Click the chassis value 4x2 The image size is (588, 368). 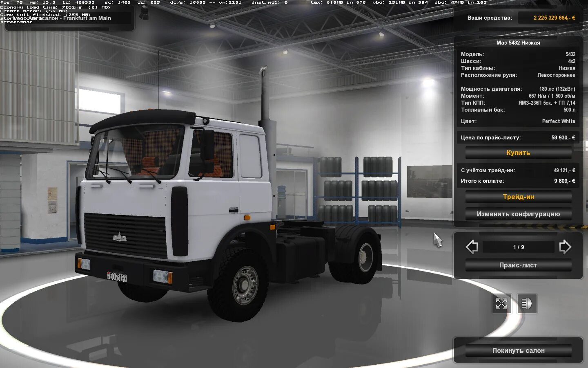point(572,61)
